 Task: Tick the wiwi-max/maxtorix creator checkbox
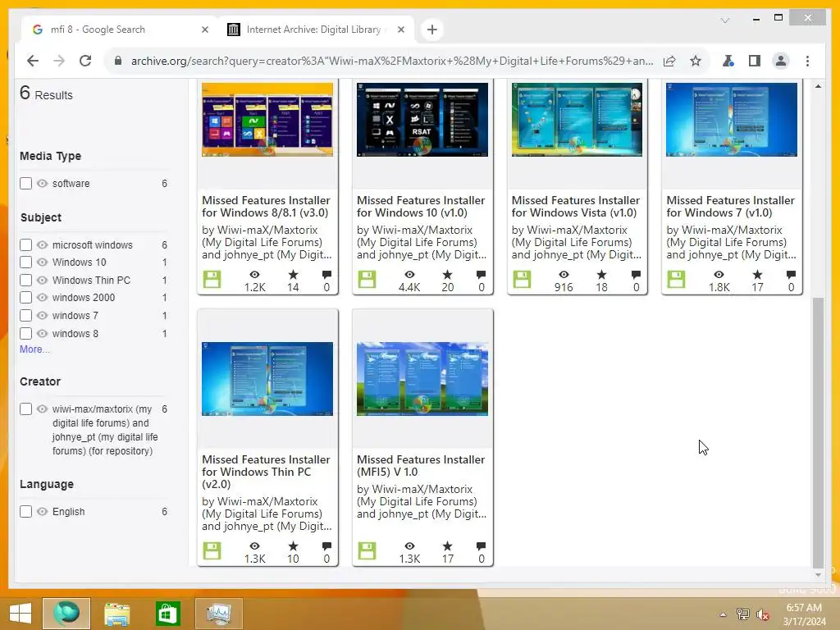click(x=25, y=409)
